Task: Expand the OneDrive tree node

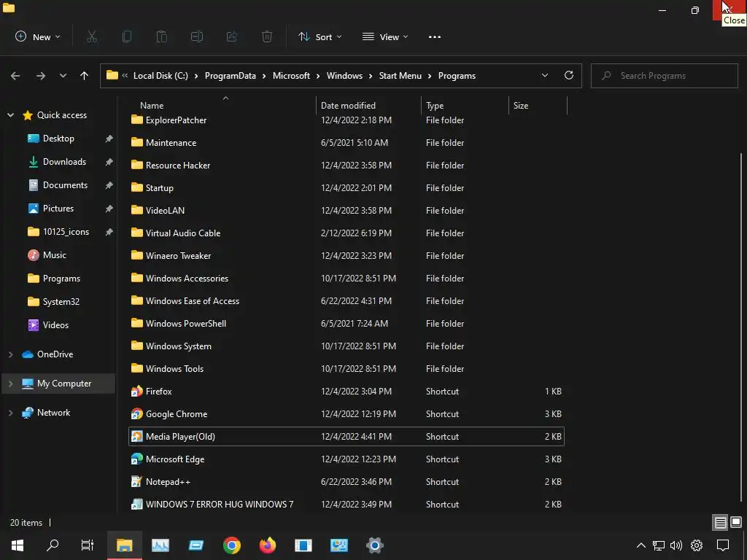Action: click(x=10, y=354)
